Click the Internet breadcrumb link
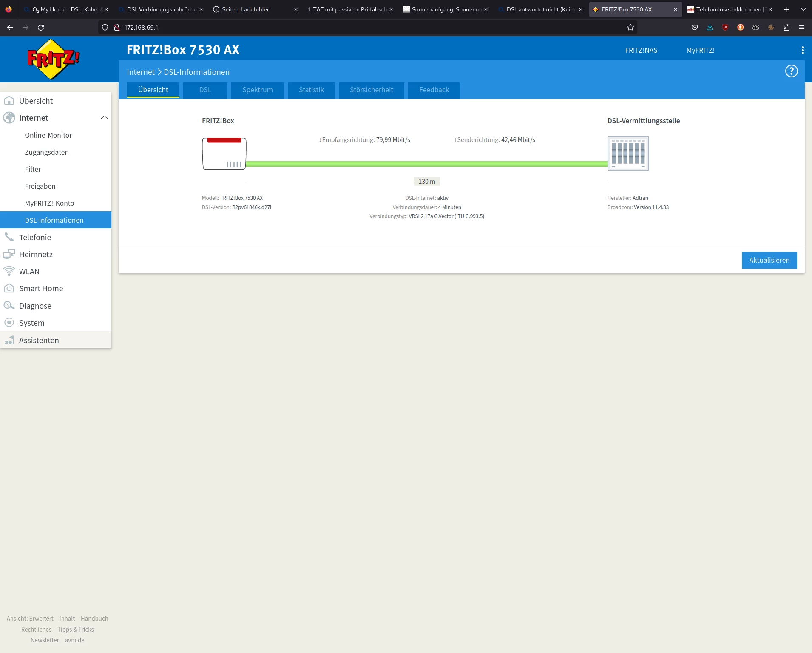 [141, 72]
